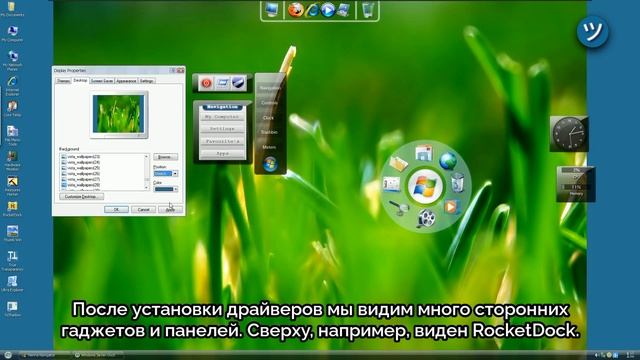Open the globe icon in the circular dock
This screenshot has height=360, width=640.
pos(448,160)
